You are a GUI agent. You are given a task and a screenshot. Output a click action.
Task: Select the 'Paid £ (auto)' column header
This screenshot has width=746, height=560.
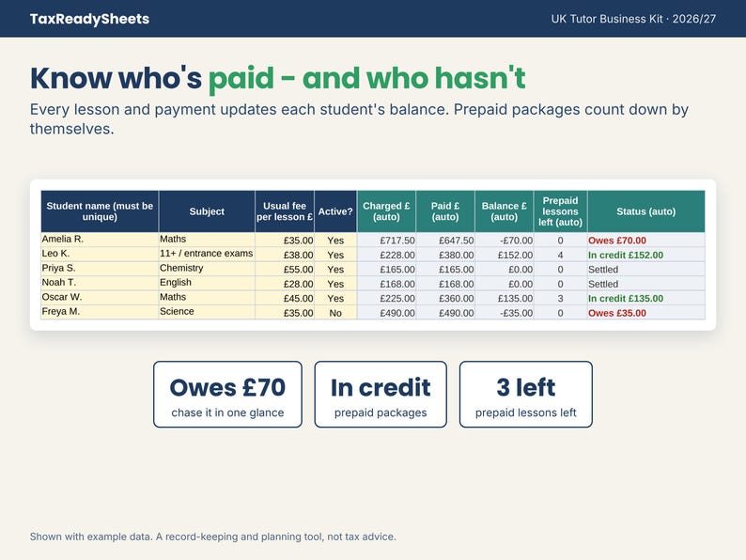445,211
